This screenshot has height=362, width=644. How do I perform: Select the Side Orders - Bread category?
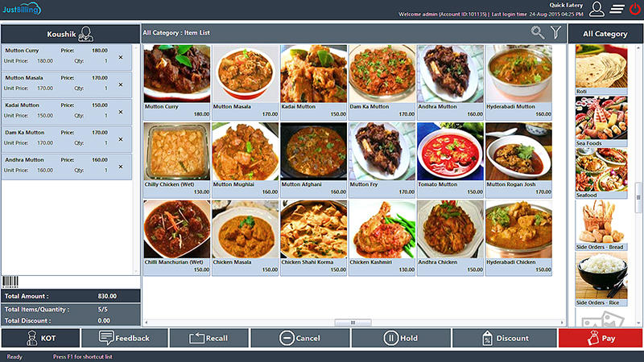pos(601,225)
